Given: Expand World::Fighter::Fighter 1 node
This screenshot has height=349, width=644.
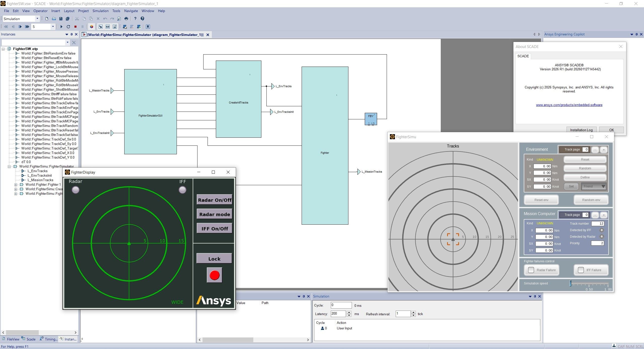Looking at the screenshot, I should coord(16,185).
